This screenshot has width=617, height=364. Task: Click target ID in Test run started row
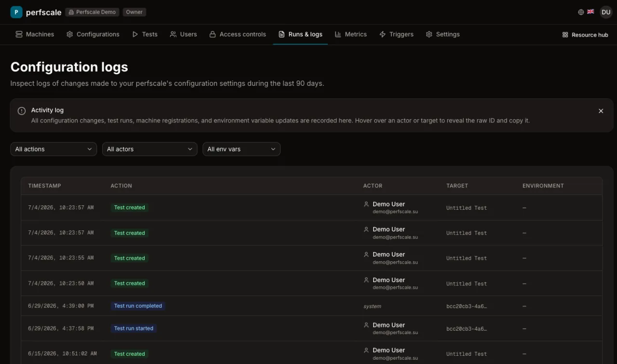tap(467, 329)
